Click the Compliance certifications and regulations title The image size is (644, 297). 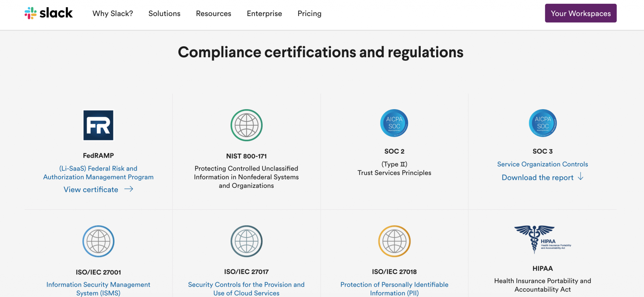pyautogui.click(x=321, y=52)
